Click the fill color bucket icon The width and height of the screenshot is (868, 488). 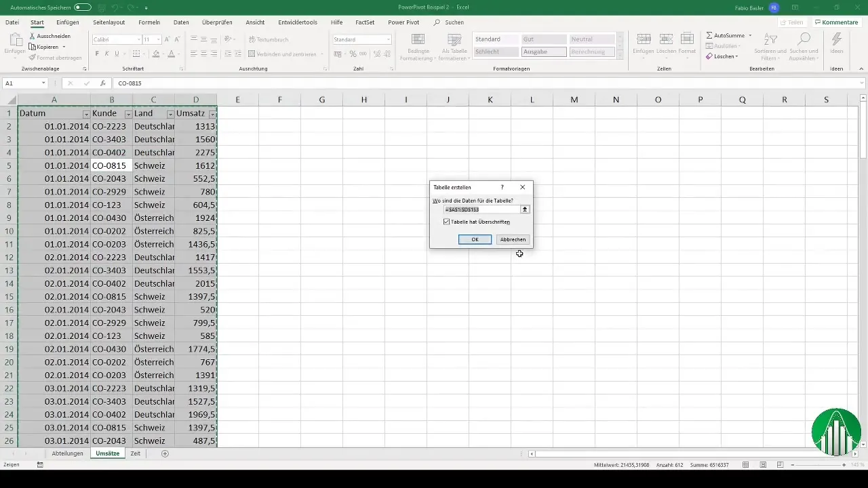(156, 54)
